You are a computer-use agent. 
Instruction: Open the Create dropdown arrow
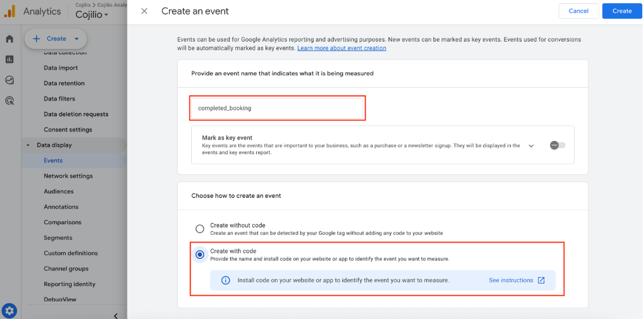[76, 39]
